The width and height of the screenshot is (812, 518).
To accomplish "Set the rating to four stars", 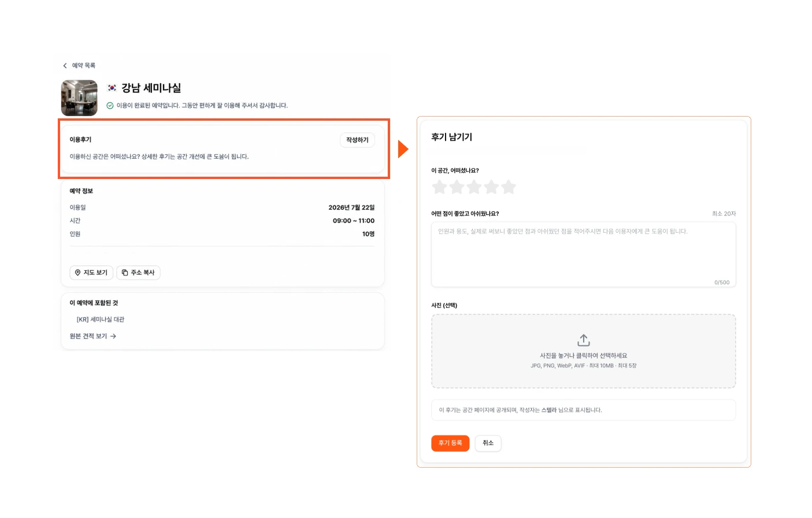I will click(492, 187).
